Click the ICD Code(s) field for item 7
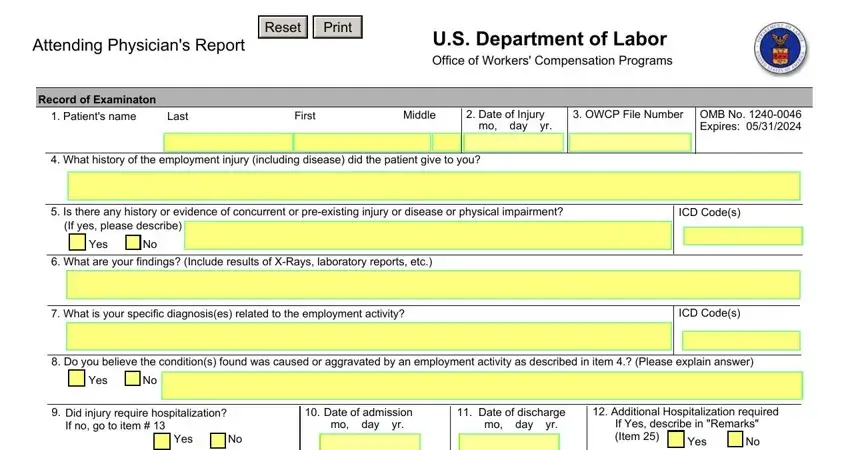Viewport: 850px width, 450px height. (741, 340)
